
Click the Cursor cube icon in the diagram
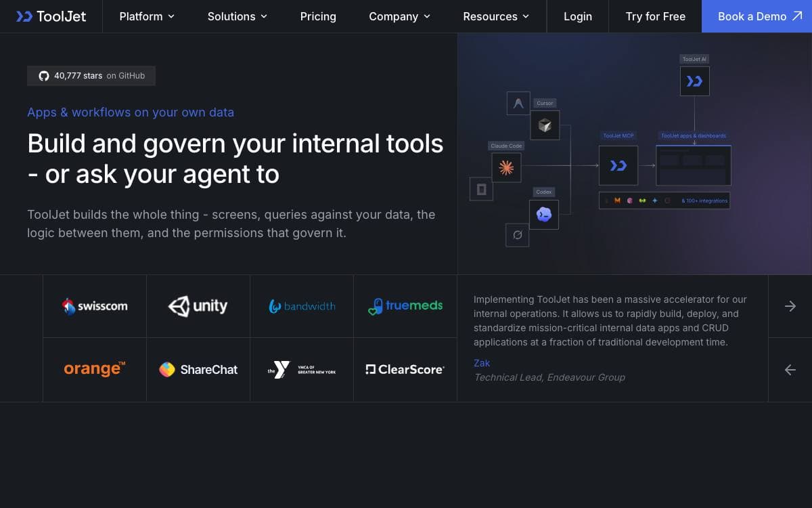(x=545, y=125)
